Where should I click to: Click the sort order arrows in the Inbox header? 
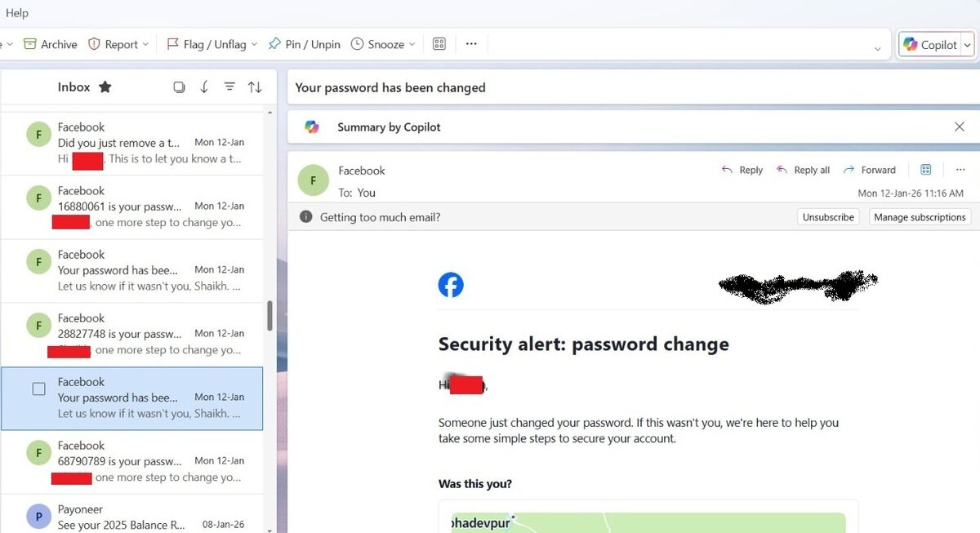(x=255, y=87)
